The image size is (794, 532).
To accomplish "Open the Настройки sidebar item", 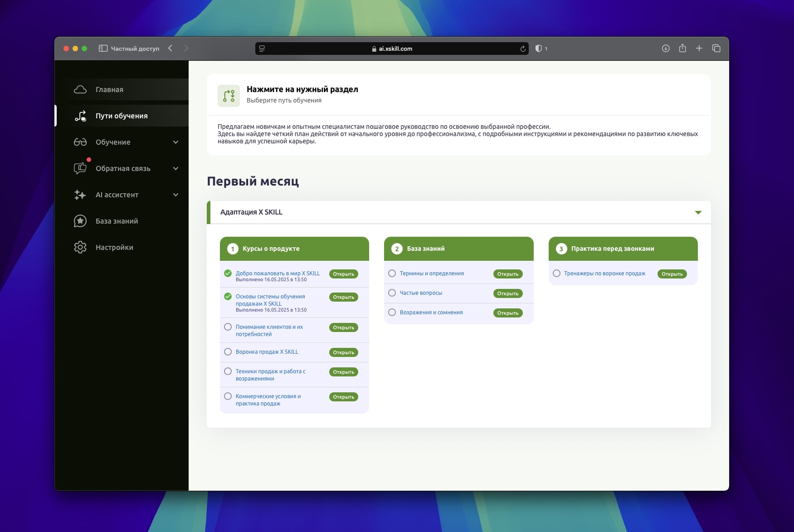I will coord(122,247).
